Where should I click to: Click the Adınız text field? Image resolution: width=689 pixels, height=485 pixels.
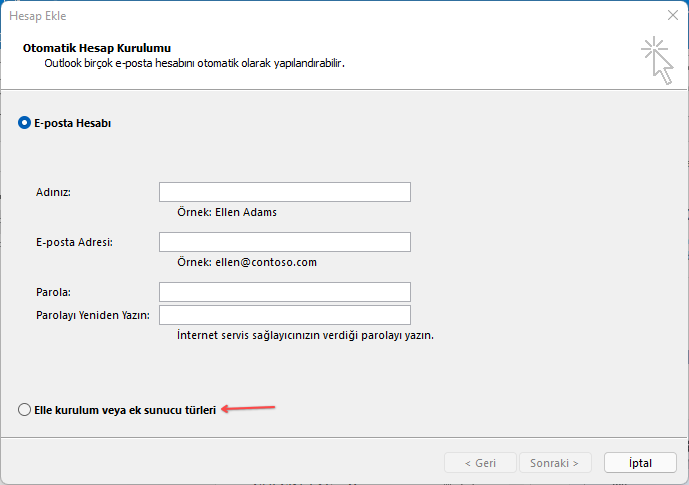point(284,192)
